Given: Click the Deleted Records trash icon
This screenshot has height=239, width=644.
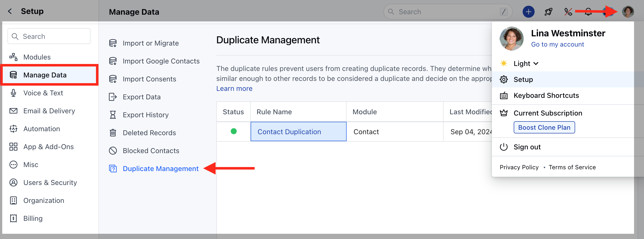Looking at the screenshot, I should [113, 133].
